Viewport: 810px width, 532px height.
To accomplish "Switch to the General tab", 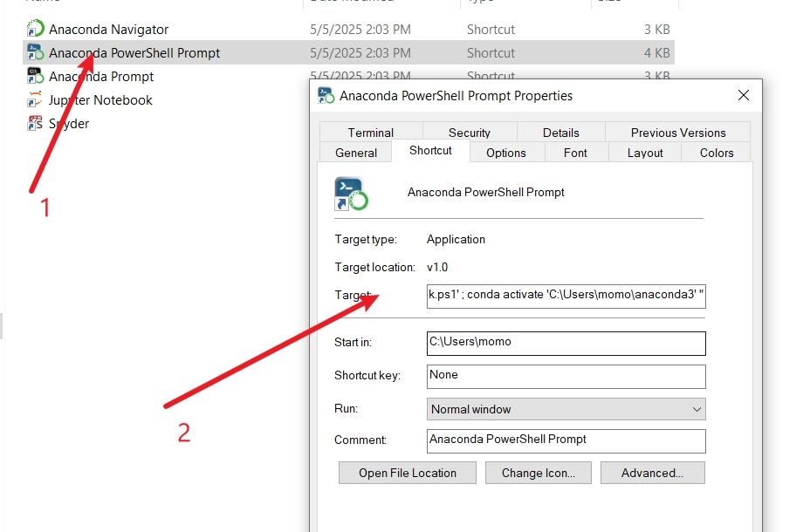I will 355,152.
